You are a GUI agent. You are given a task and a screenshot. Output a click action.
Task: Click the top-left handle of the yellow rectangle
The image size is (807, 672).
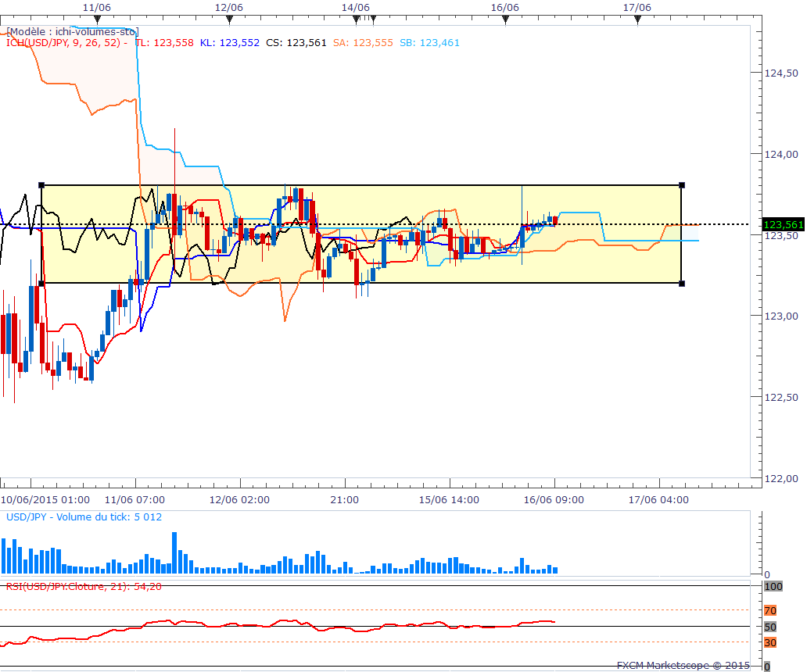click(41, 185)
